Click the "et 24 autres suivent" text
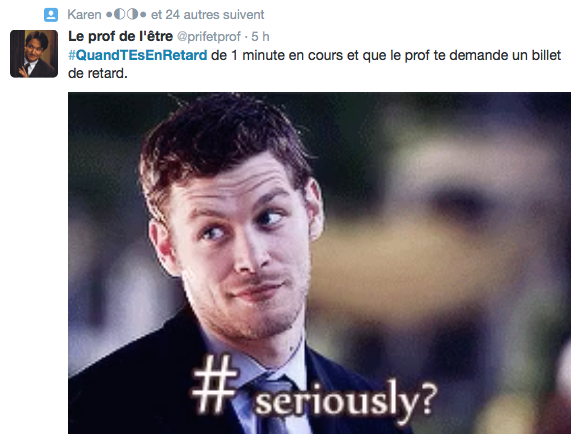The height and width of the screenshot is (434, 571). [208, 15]
